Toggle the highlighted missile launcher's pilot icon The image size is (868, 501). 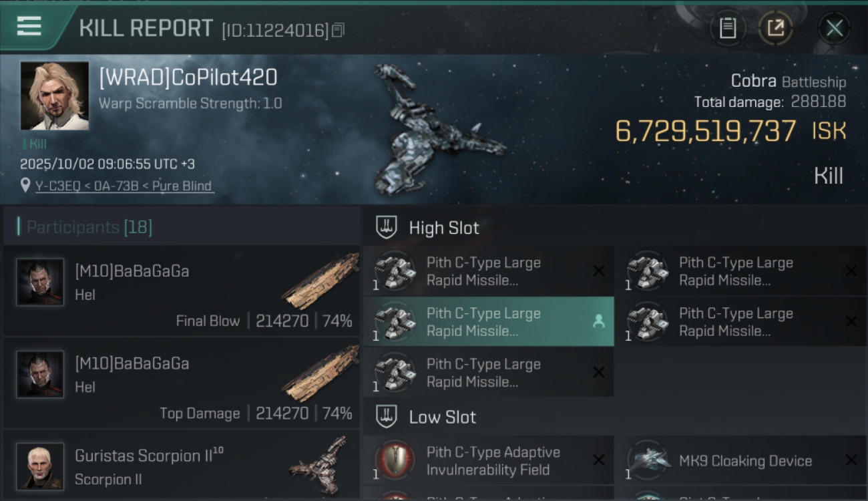[x=598, y=321]
